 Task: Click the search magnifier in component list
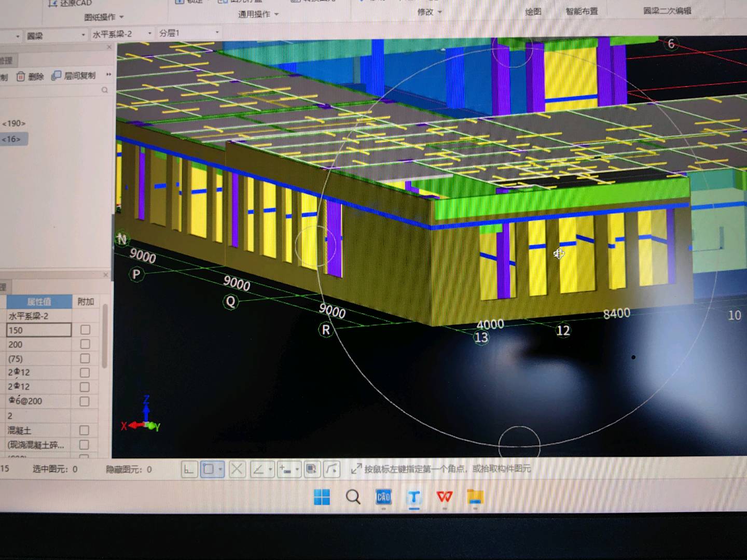105,90
